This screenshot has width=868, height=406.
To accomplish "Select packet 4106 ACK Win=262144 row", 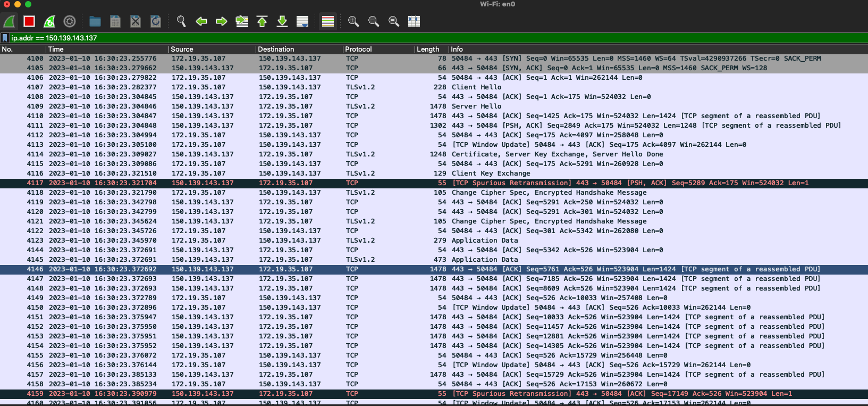I will tap(434, 78).
